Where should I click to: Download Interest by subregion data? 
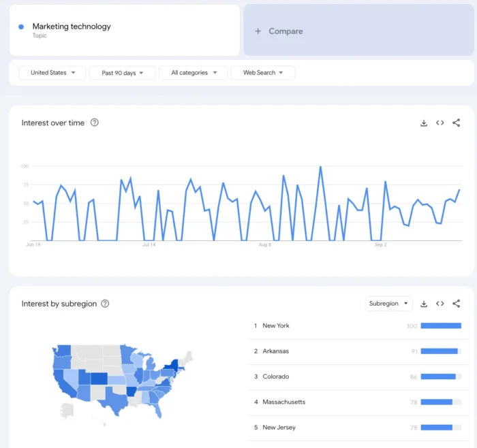tap(423, 304)
